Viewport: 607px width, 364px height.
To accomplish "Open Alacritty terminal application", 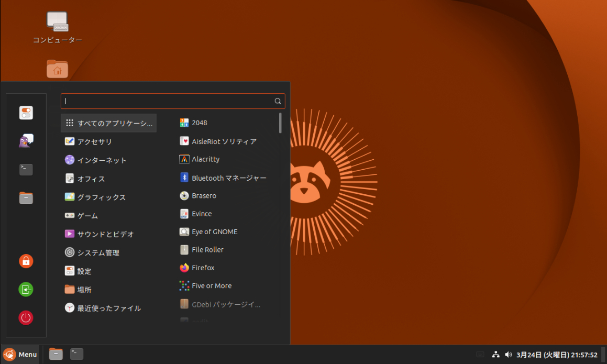I will click(205, 159).
